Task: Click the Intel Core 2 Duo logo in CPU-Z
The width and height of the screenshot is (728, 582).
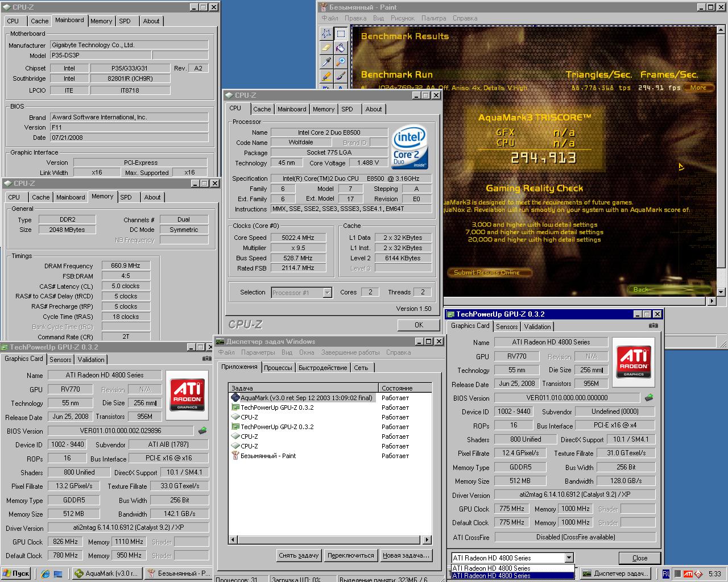Action: point(409,147)
